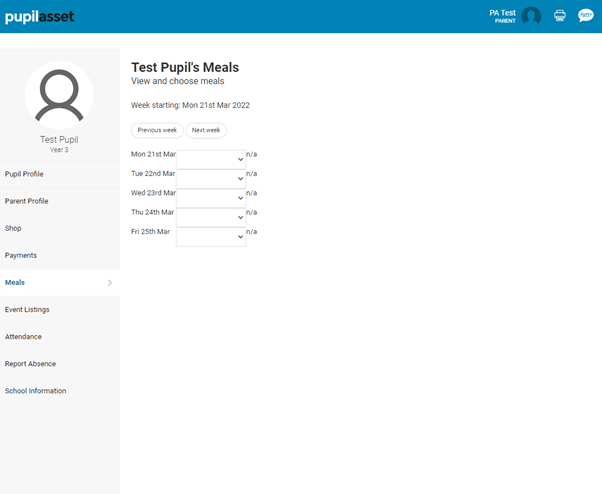Open the print icon in header
The height and width of the screenshot is (494, 602).
560,16
